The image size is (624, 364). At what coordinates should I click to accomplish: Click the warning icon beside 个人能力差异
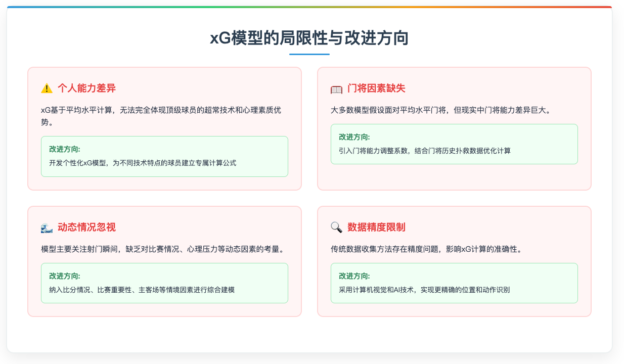point(47,87)
